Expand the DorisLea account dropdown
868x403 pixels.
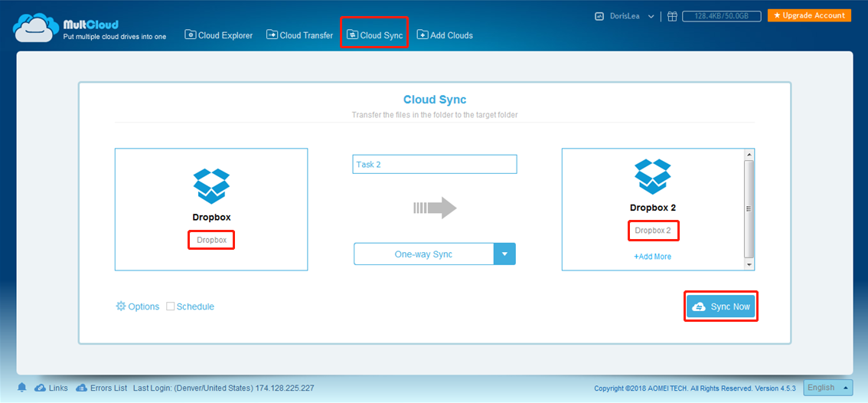(x=651, y=17)
